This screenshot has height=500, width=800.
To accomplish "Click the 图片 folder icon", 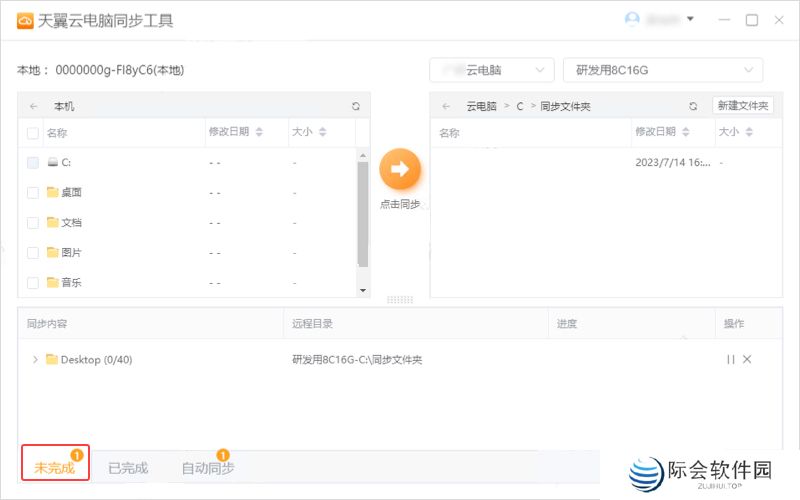I will pyautogui.click(x=53, y=252).
